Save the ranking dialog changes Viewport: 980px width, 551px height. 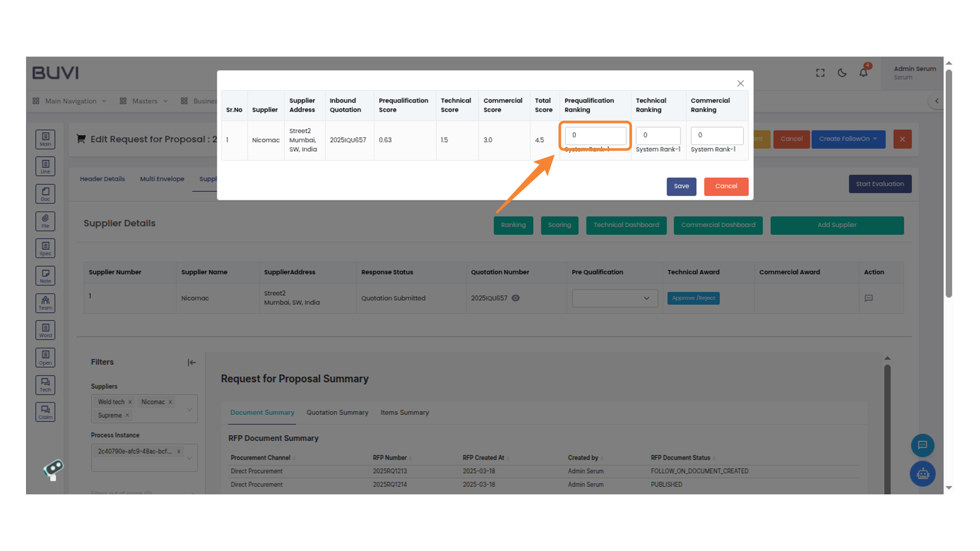click(681, 186)
